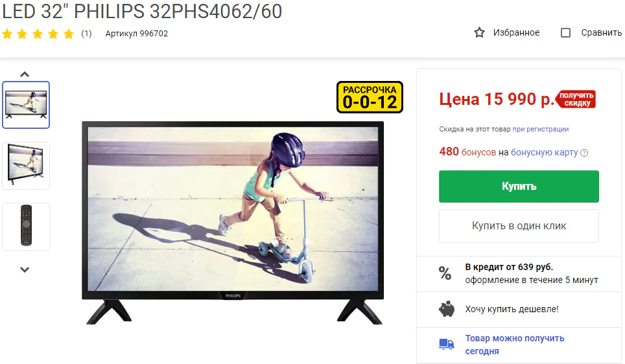
Task: Open the Товар можно получить сегодня link
Action: [x=515, y=345]
